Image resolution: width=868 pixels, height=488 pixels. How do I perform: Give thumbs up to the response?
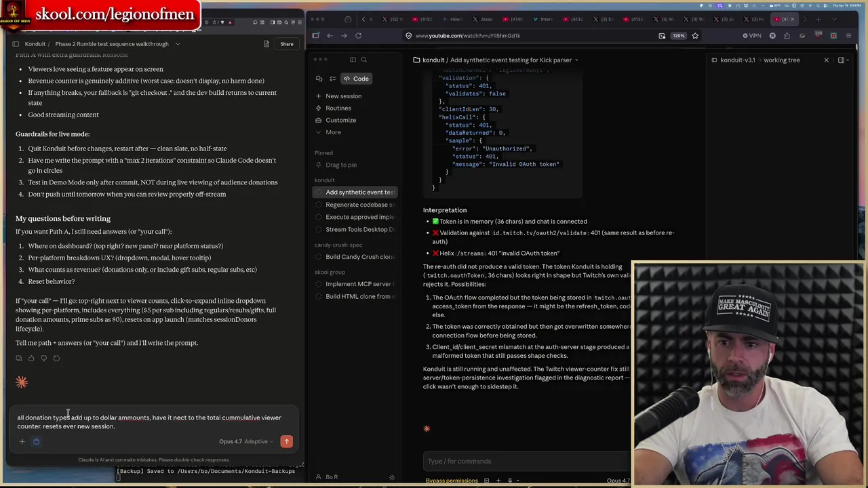(x=31, y=358)
